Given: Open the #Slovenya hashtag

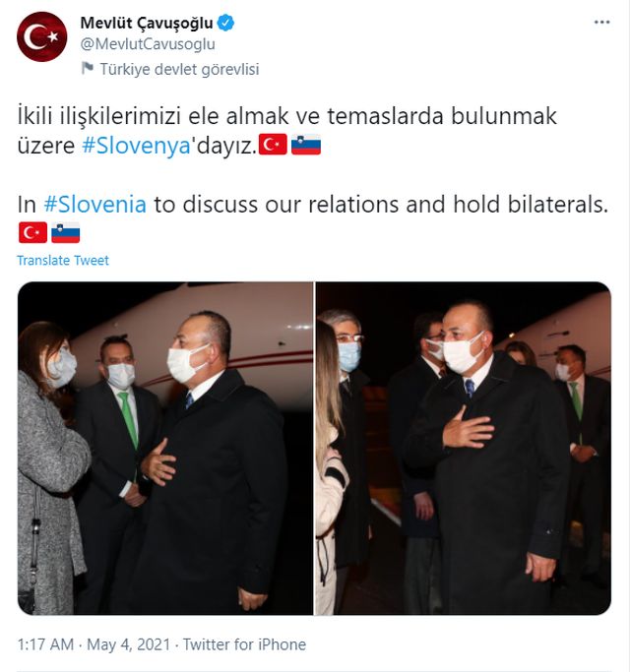Looking at the screenshot, I should pos(136,146).
